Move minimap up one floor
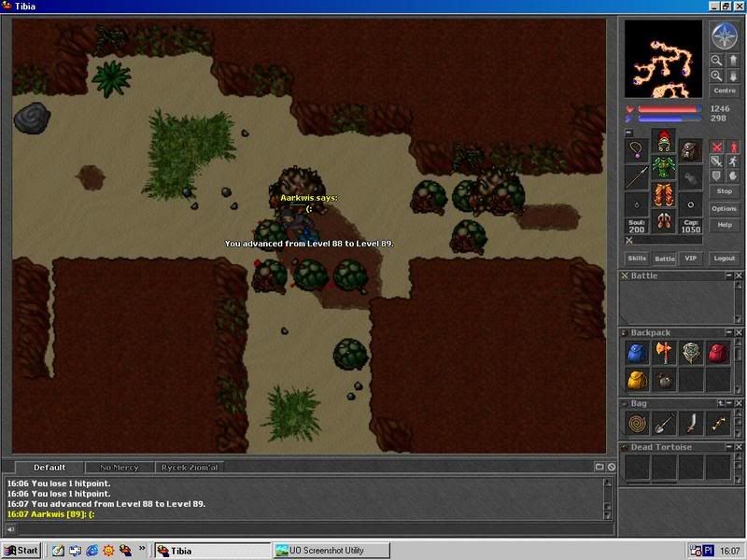Image resolution: width=747 pixels, height=560 pixels. click(x=733, y=60)
